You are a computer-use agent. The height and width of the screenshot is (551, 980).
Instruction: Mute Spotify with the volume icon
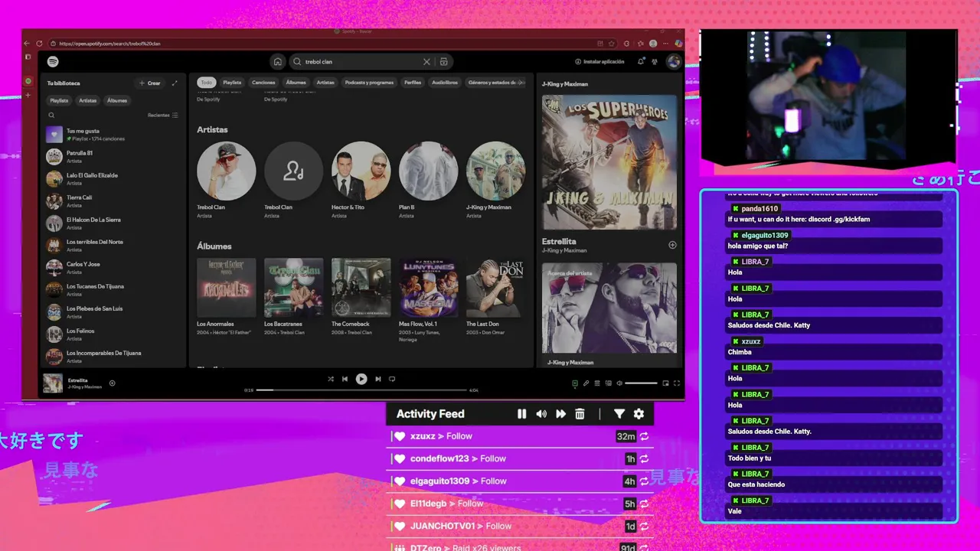tap(619, 383)
